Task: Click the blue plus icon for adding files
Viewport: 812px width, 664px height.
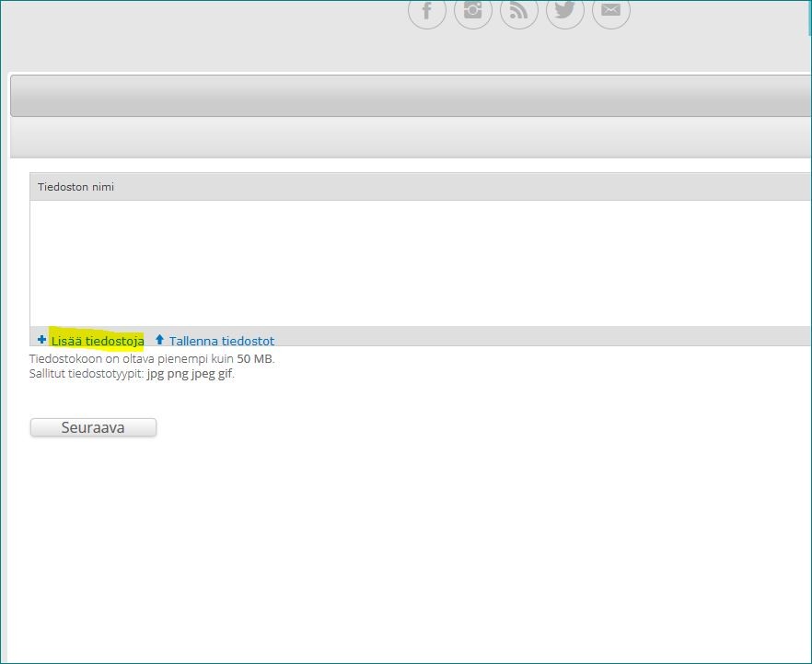Action: click(x=41, y=340)
